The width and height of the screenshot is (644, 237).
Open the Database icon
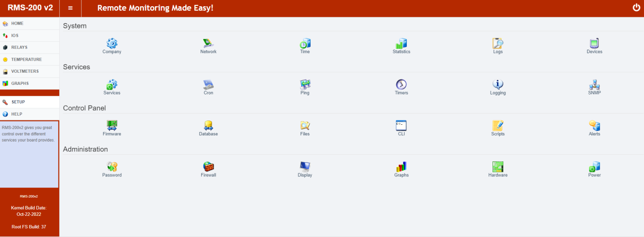[208, 126]
